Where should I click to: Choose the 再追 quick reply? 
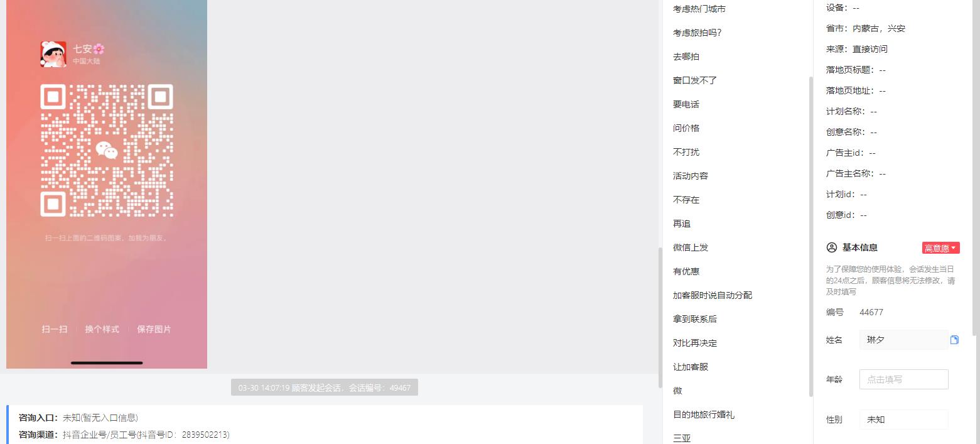tap(682, 224)
